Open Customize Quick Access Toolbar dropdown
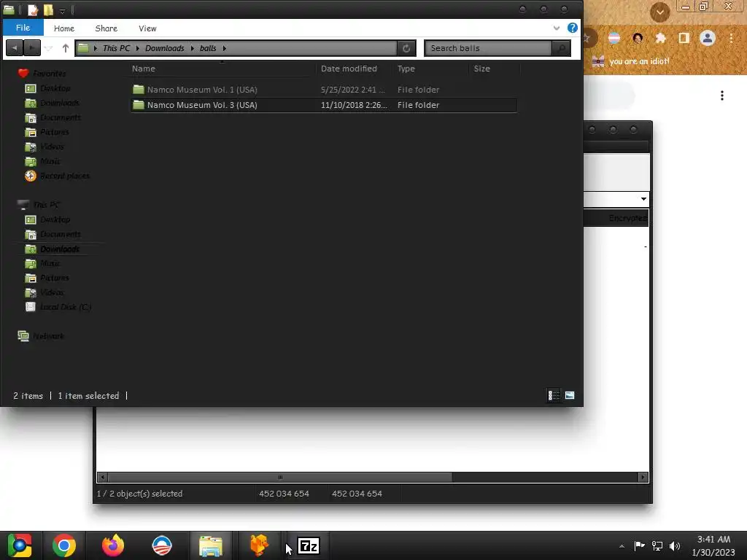Image resolution: width=747 pixels, height=560 pixels. [x=63, y=10]
